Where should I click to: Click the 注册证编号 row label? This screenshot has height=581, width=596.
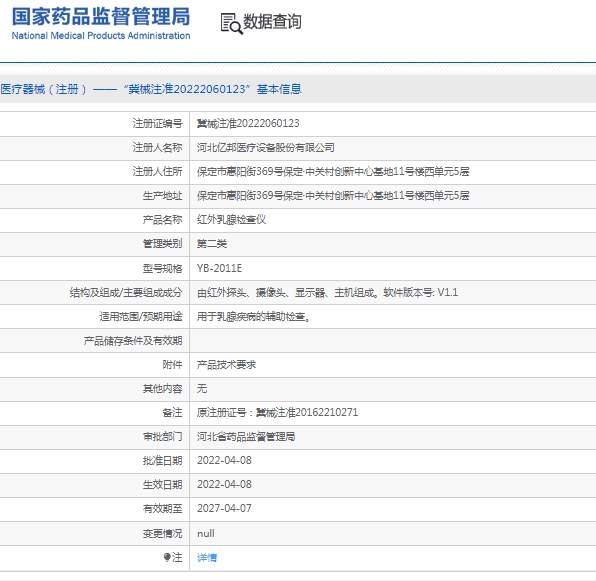[x=157, y=123]
